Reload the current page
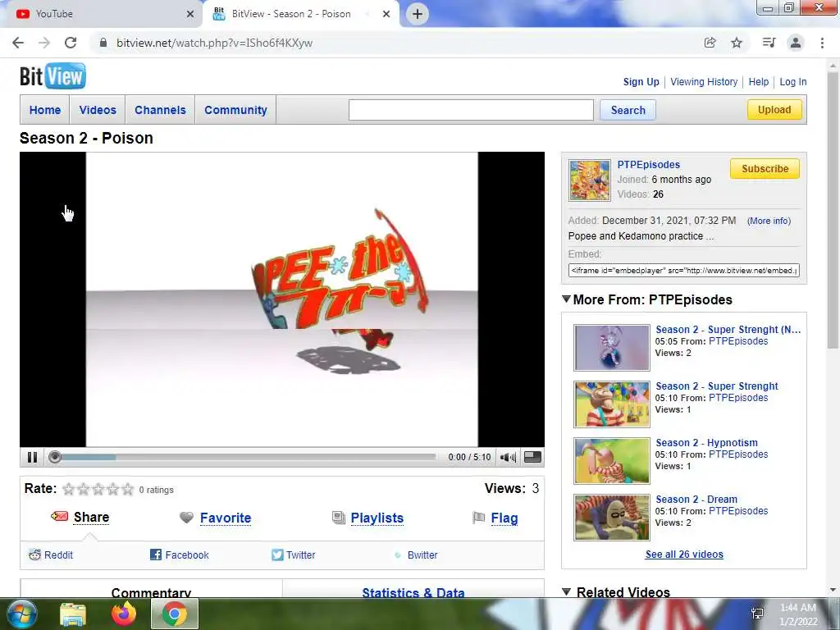Viewport: 840px width, 630px height. point(71,43)
